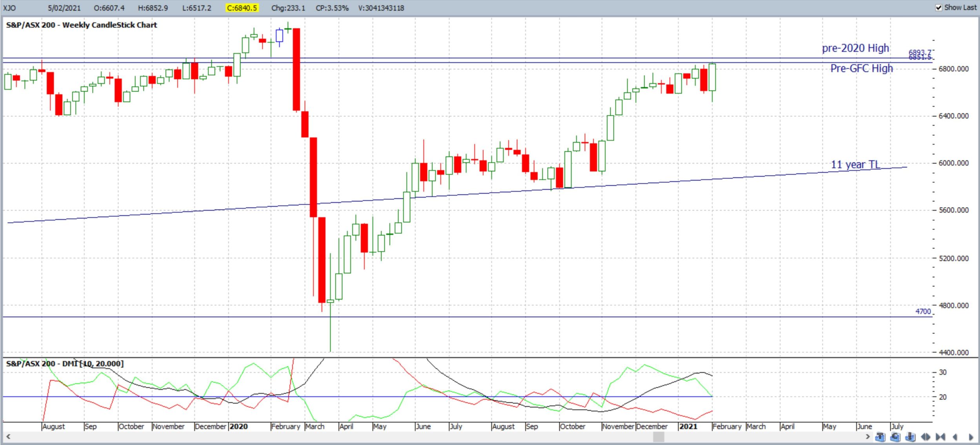The image size is (980, 445).
Task: Click the DMI axis value 30
Action: pos(943,372)
